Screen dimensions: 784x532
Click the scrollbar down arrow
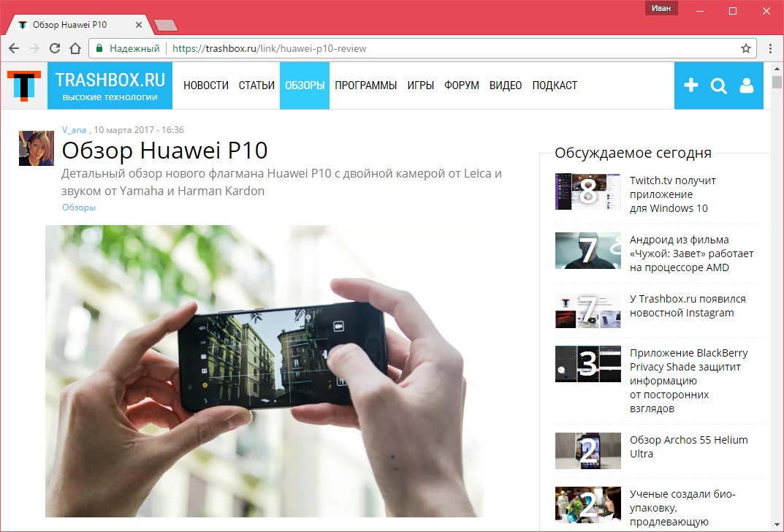[777, 525]
